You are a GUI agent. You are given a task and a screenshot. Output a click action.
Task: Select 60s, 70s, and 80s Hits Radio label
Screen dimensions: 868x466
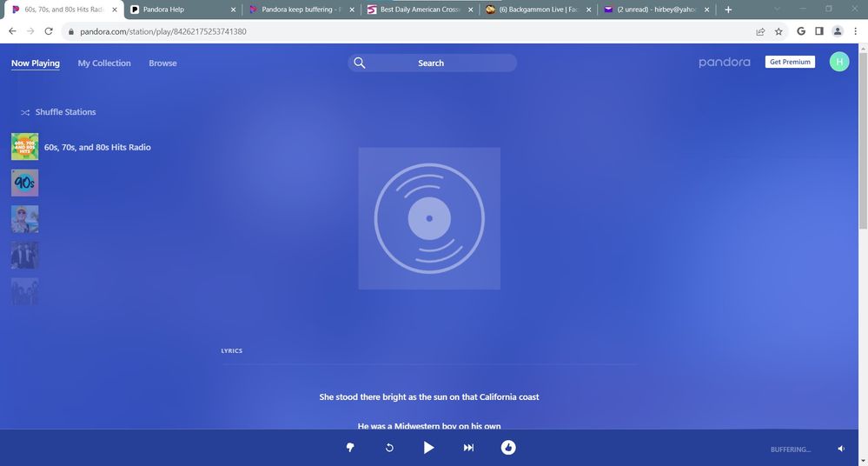pos(97,148)
